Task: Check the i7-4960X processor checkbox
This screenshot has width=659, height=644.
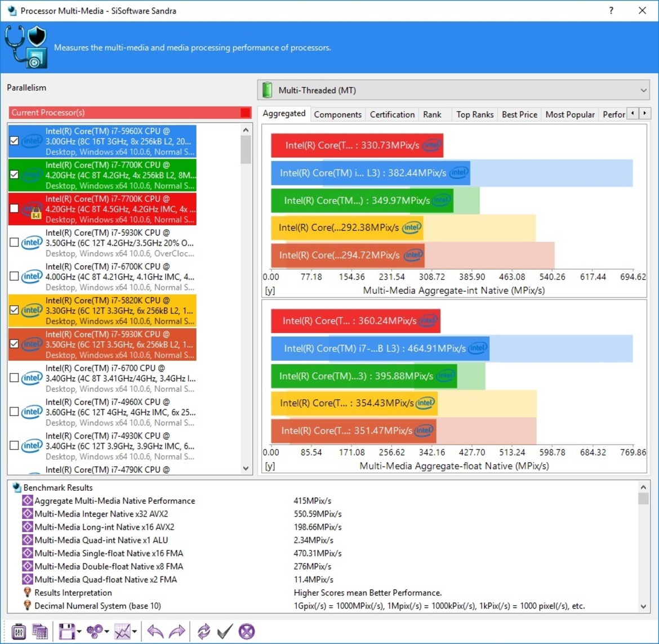Action: pos(14,412)
